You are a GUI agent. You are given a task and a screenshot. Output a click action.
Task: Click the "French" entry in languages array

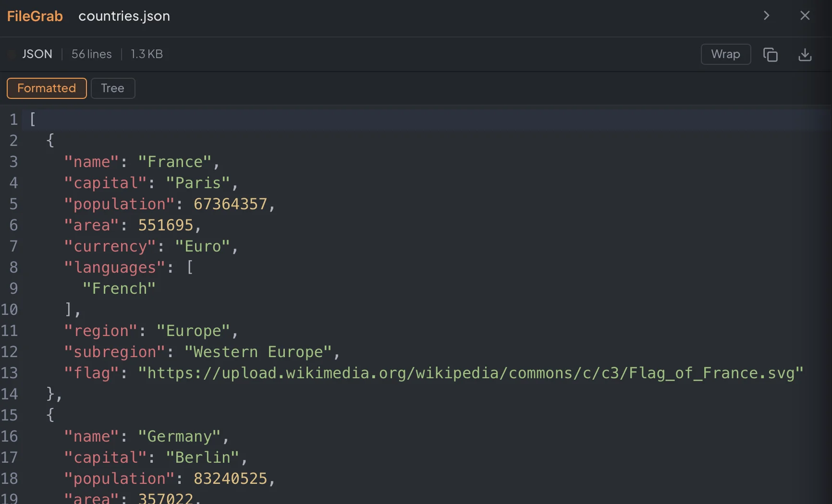tap(119, 288)
